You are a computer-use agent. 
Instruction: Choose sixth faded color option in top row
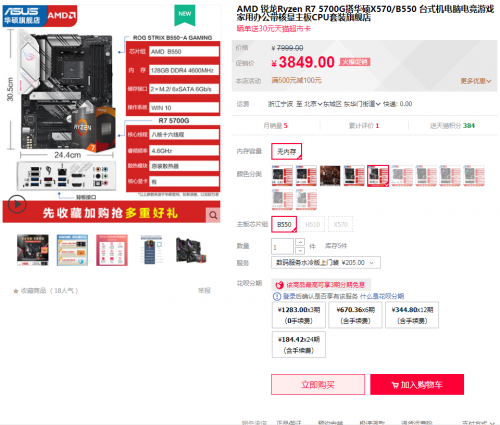[402, 175]
